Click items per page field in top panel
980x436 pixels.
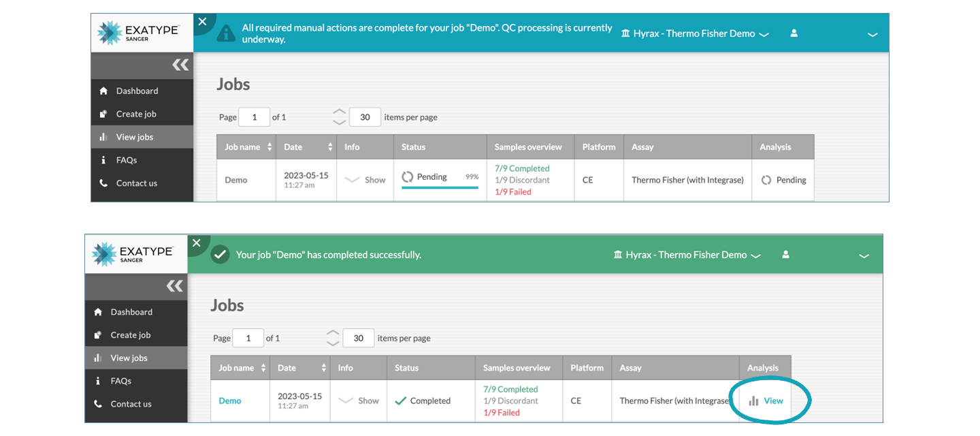(x=365, y=117)
